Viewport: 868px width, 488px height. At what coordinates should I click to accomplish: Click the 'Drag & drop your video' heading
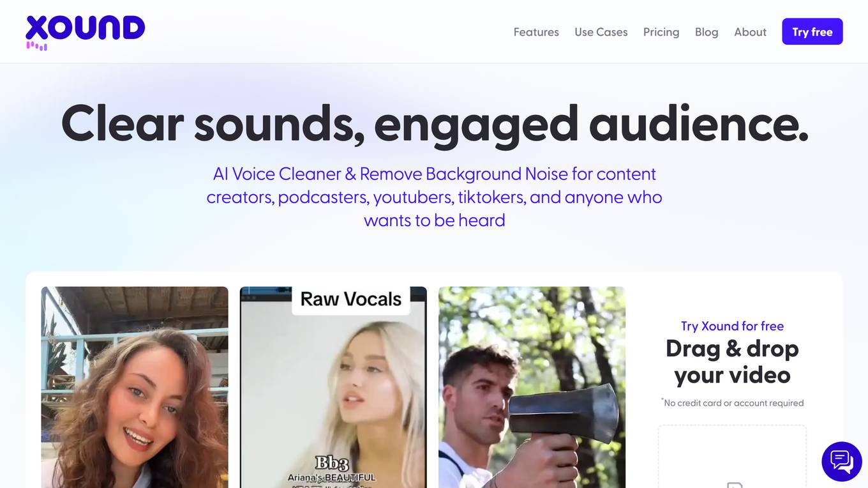click(x=732, y=362)
